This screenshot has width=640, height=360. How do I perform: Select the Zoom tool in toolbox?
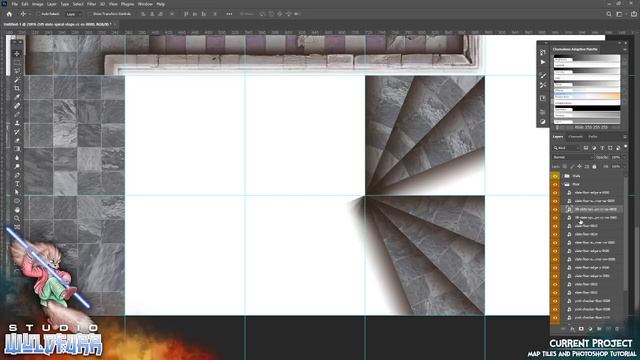pos(17,218)
